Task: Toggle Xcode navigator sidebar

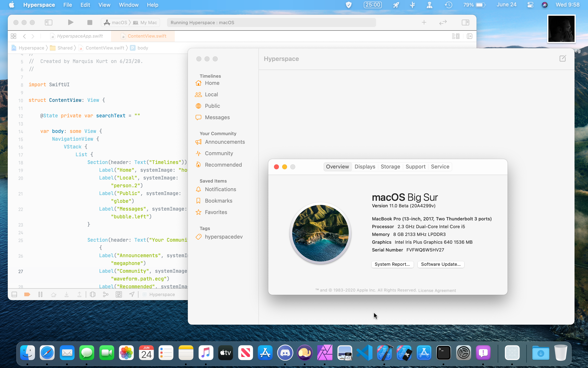Action: 49,22
